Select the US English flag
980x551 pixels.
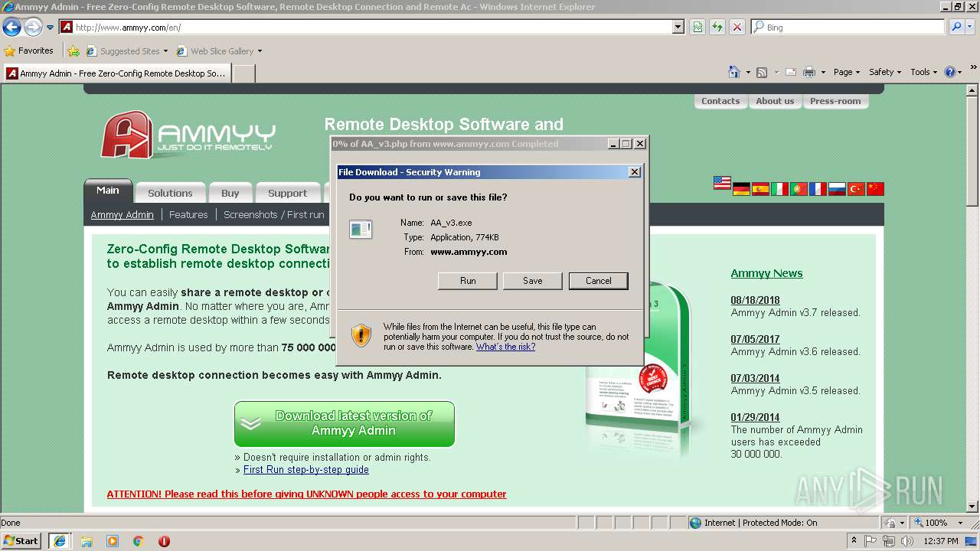722,183
